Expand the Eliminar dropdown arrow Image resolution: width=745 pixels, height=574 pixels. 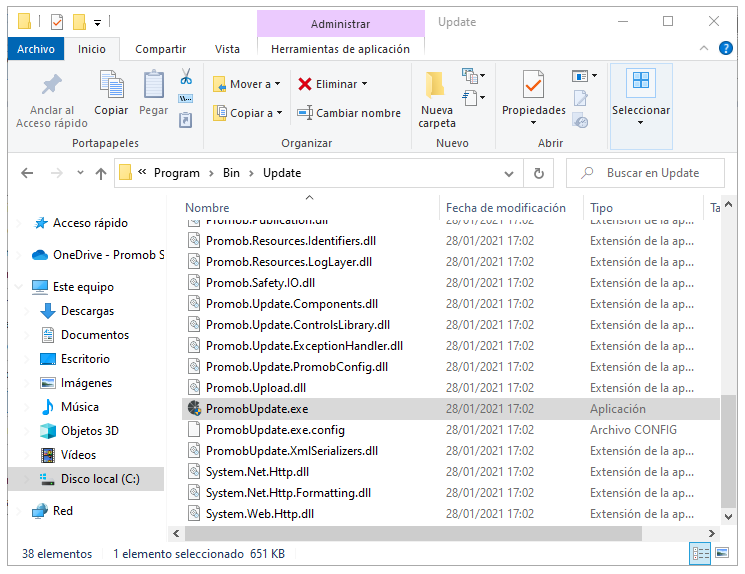[x=364, y=84]
